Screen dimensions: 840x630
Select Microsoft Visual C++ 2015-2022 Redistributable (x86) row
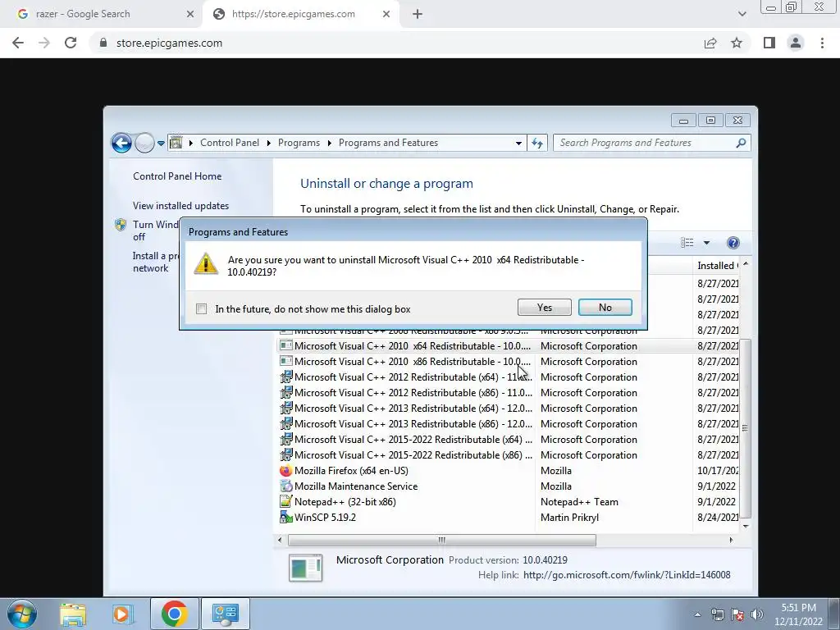point(509,454)
